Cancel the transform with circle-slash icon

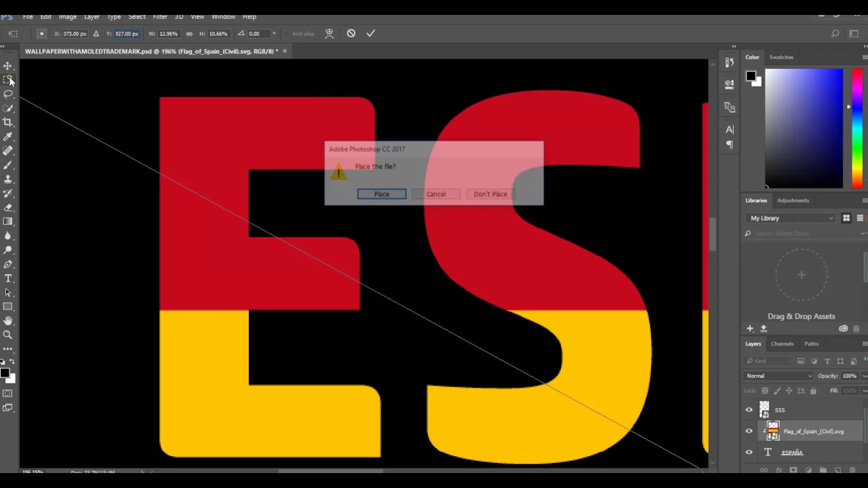click(x=351, y=33)
